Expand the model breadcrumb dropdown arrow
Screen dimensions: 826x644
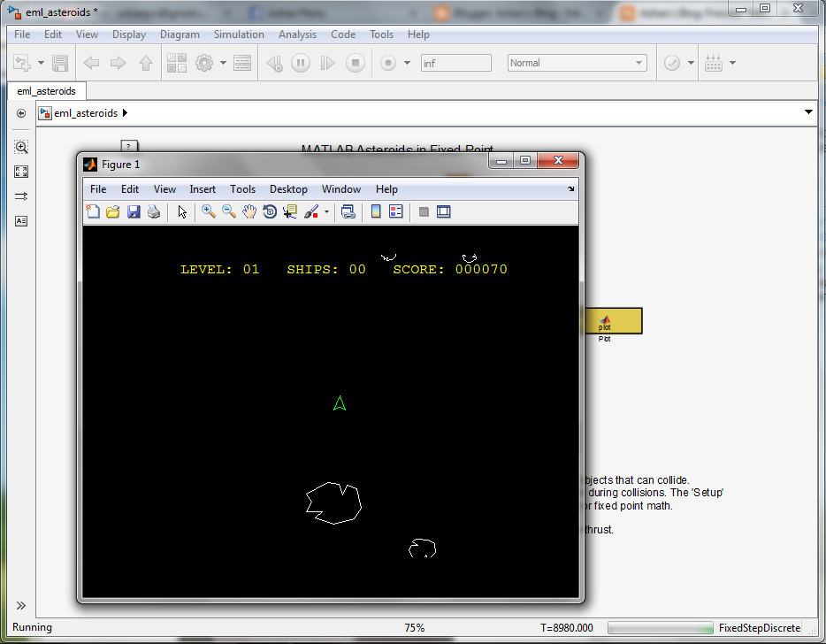[808, 112]
